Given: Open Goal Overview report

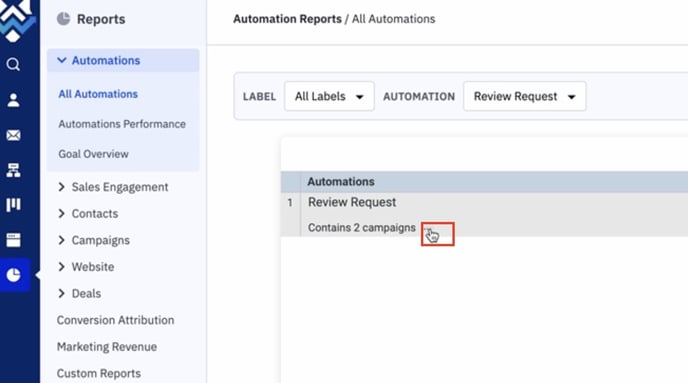Looking at the screenshot, I should coord(93,154).
